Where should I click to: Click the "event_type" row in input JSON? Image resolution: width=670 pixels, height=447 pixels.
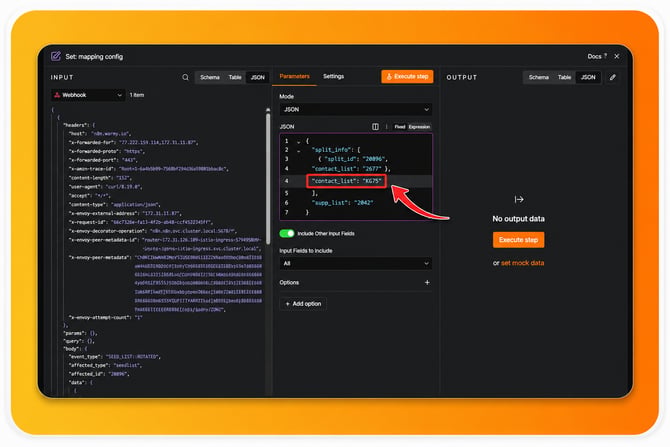115,356
